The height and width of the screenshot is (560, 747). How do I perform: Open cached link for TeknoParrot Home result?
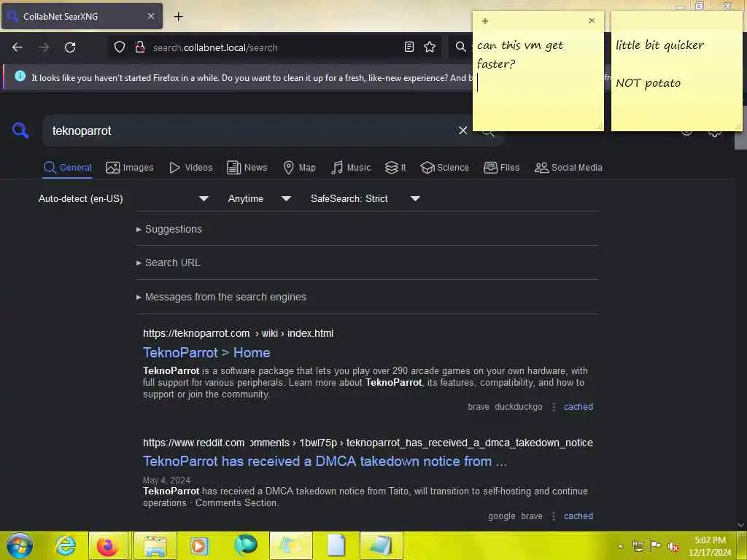pos(578,407)
